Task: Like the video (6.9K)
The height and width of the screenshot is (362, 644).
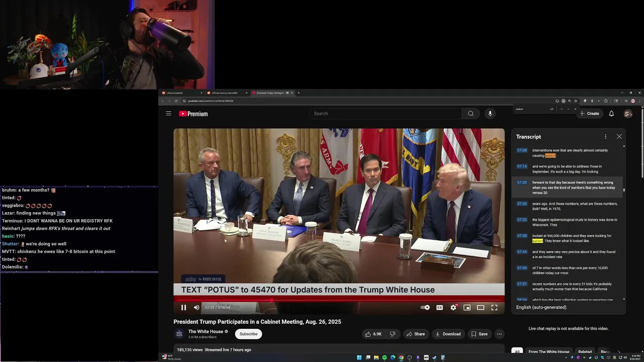Action: pos(374,334)
